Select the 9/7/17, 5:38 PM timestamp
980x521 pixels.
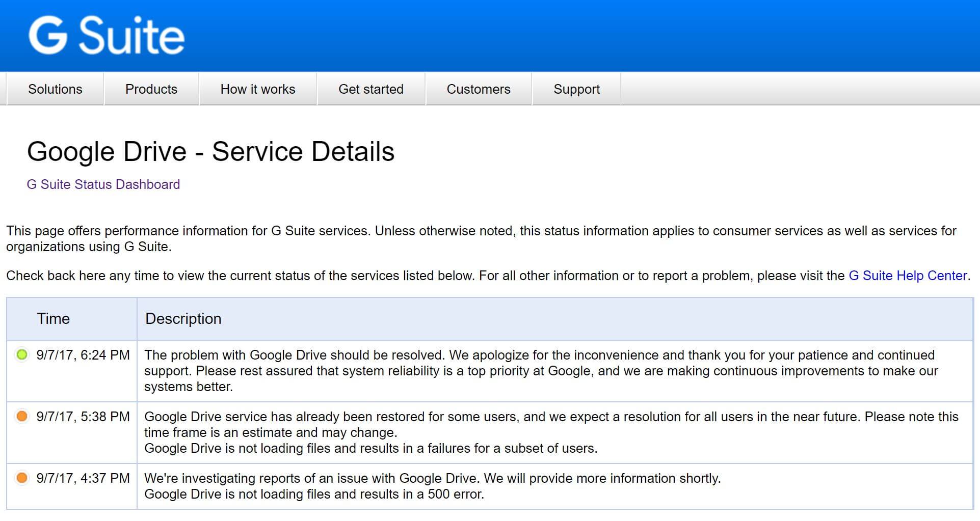pyautogui.click(x=83, y=417)
